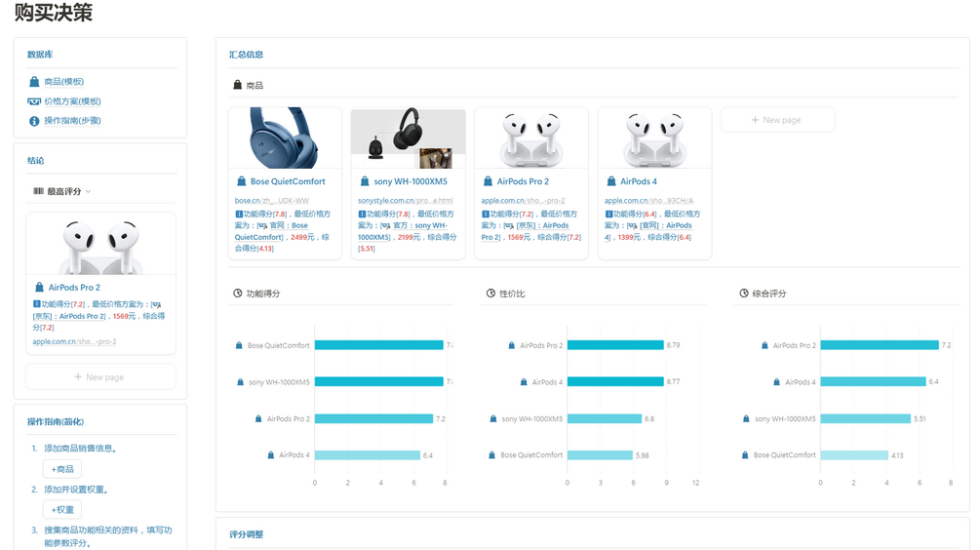Click the bag icon beside AirPods Pro 2 in 性价比 chart
The image size is (980, 550).
click(511, 345)
